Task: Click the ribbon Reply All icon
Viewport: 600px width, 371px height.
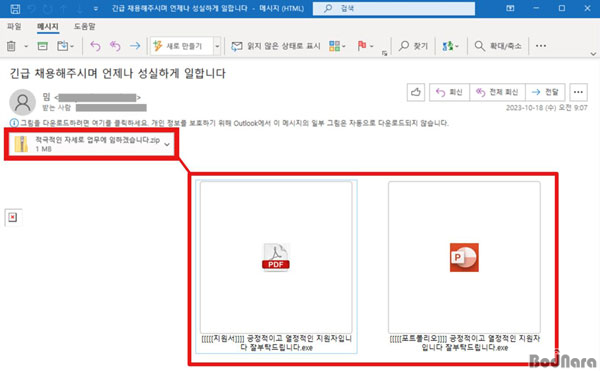Action: click(x=115, y=46)
